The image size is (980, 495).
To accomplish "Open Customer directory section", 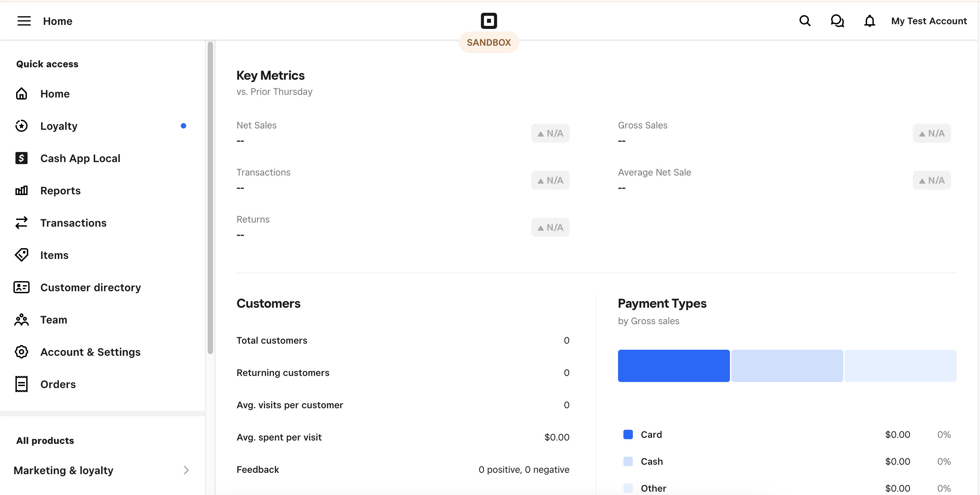I will [x=91, y=287].
